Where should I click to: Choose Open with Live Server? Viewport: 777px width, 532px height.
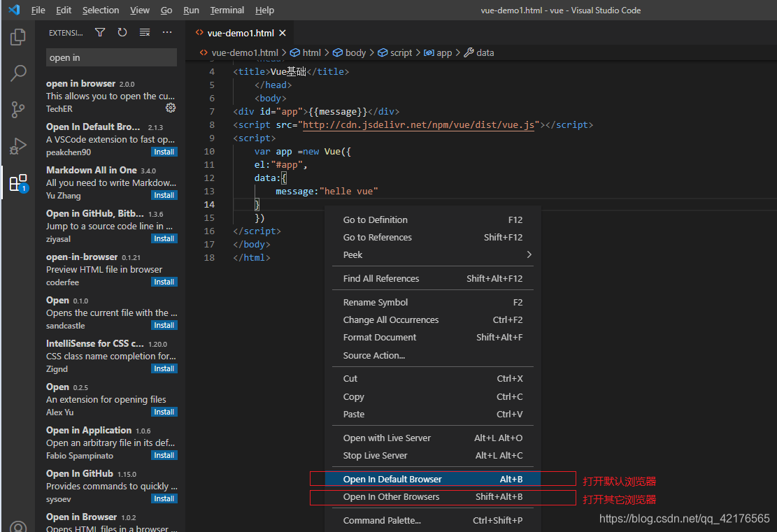click(x=433, y=438)
